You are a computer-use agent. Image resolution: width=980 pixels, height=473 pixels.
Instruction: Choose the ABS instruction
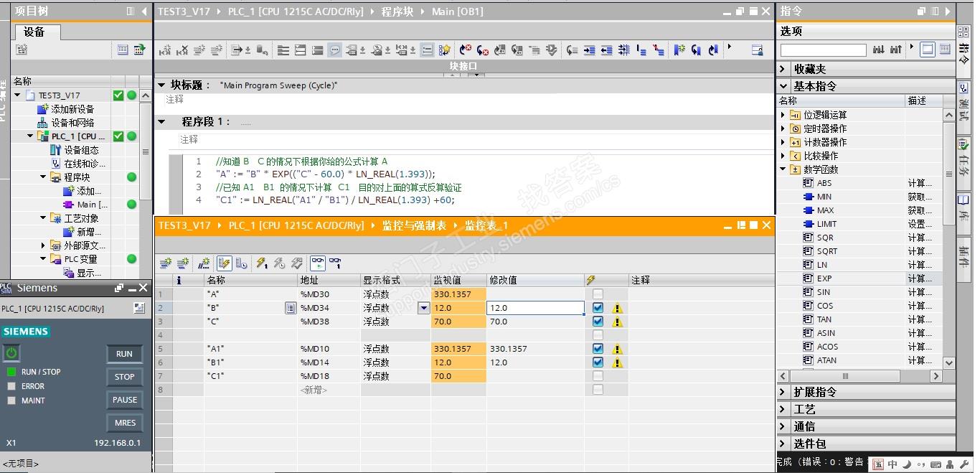coord(824,183)
